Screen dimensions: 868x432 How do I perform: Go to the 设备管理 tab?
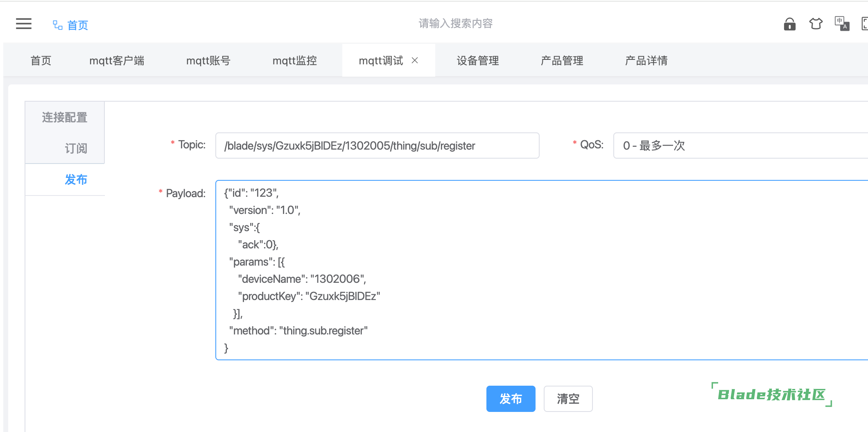pyautogui.click(x=478, y=61)
